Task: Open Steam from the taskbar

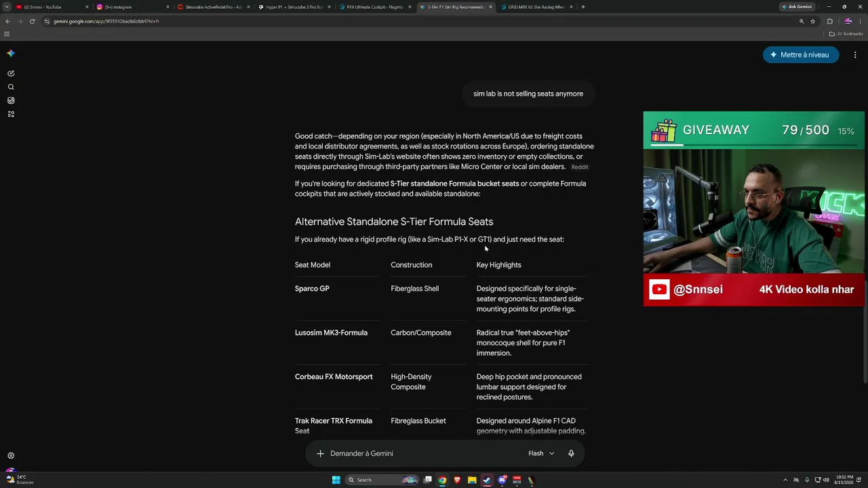Action: coord(487,480)
